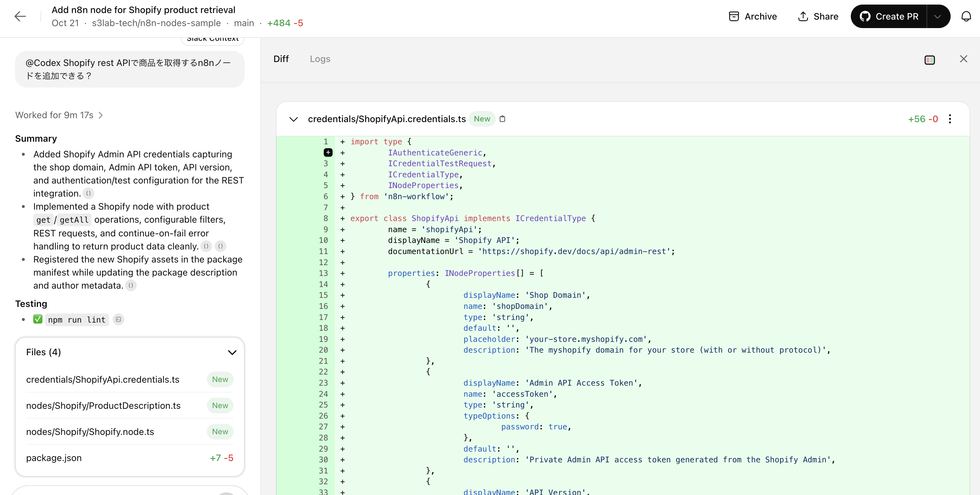This screenshot has width=980, height=495.
Task: Toggle split diff view icon
Action: (x=929, y=60)
